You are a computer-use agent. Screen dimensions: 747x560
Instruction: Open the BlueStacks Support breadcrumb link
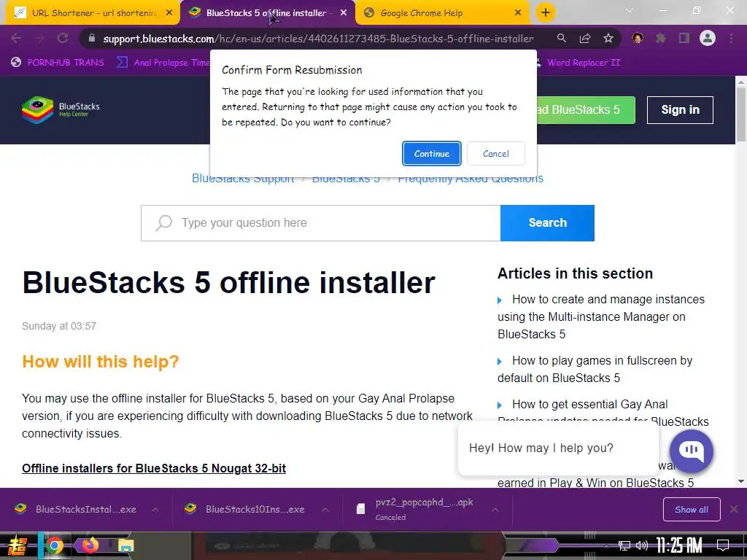[x=243, y=179]
